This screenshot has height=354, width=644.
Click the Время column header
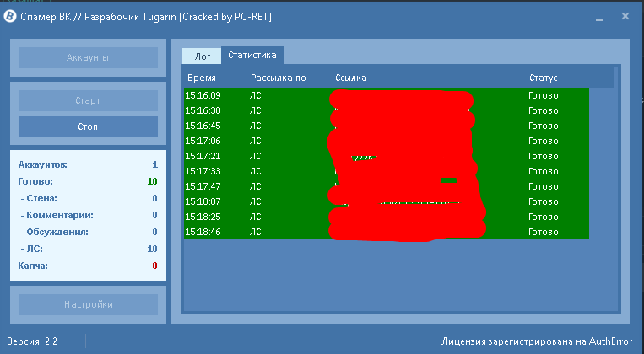coord(202,78)
